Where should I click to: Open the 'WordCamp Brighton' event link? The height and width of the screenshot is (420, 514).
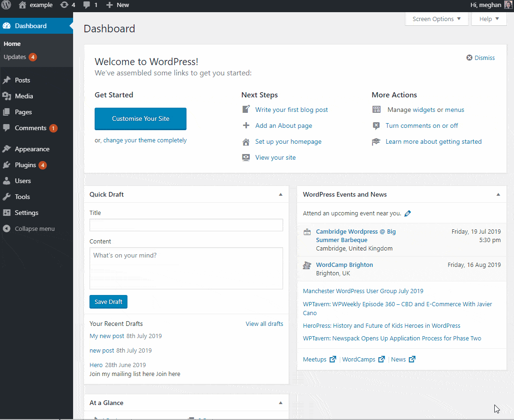click(344, 265)
